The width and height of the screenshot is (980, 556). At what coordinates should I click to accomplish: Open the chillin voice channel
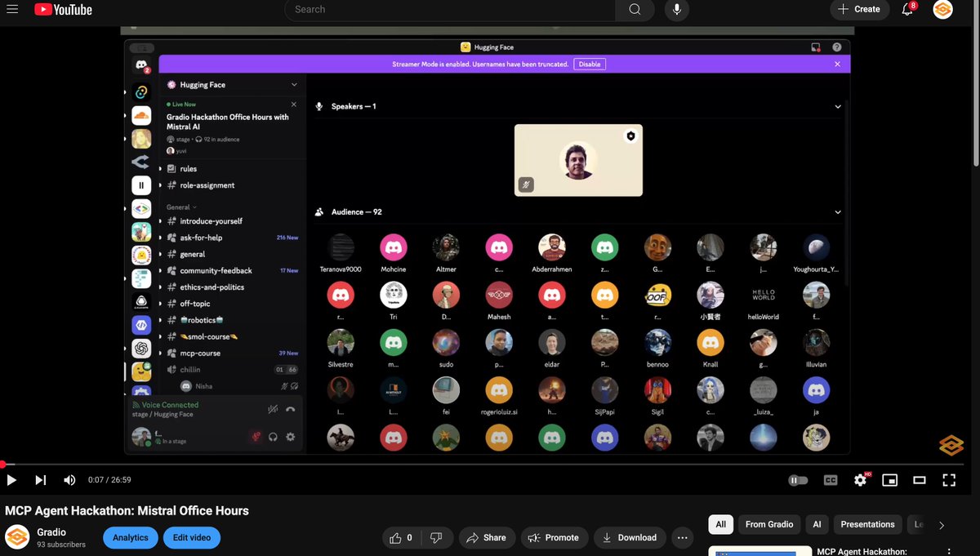tap(232, 370)
